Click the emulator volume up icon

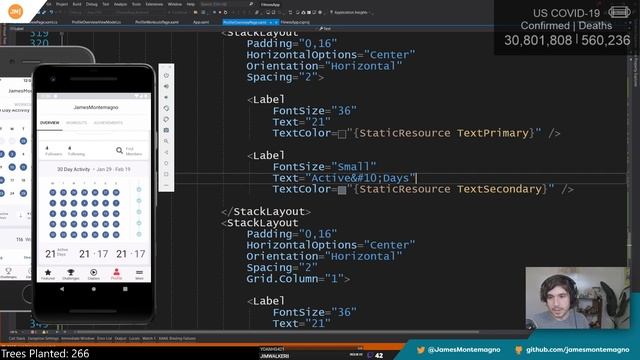[166, 87]
